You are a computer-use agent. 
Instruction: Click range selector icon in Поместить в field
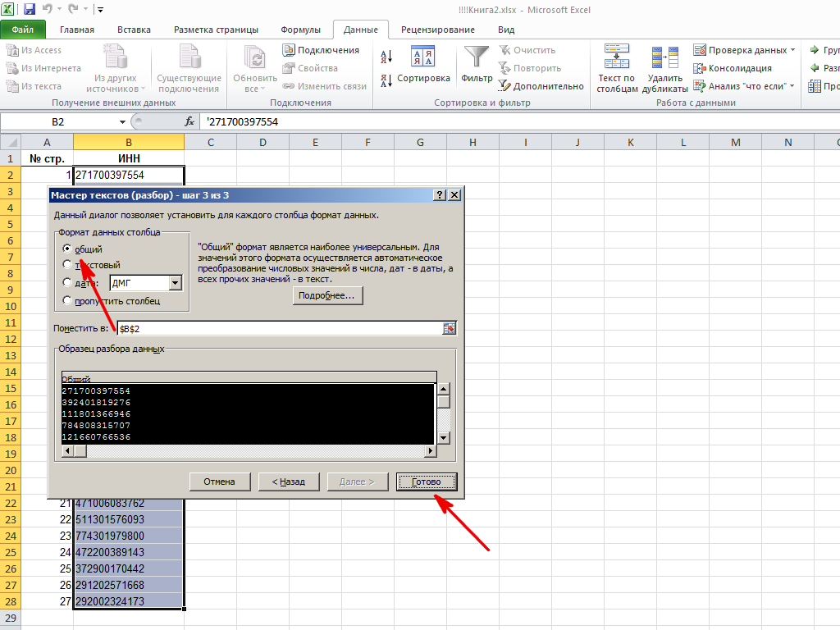(x=449, y=328)
